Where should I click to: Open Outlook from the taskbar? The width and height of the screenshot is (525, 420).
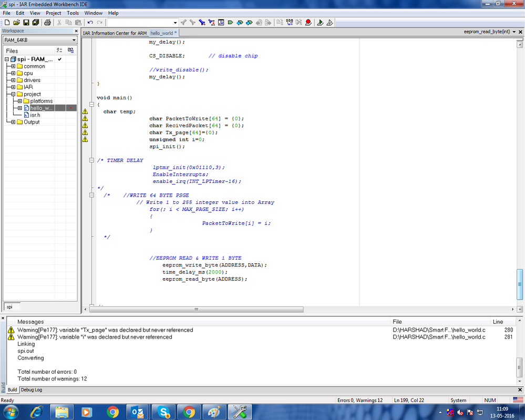coord(138,412)
